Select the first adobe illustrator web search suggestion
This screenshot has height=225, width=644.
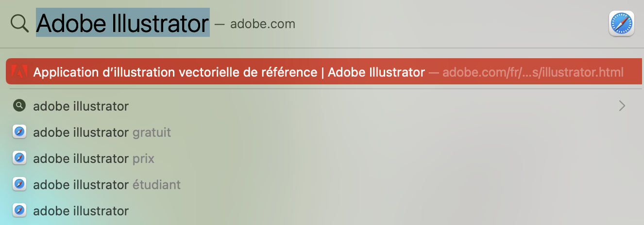[x=81, y=106]
